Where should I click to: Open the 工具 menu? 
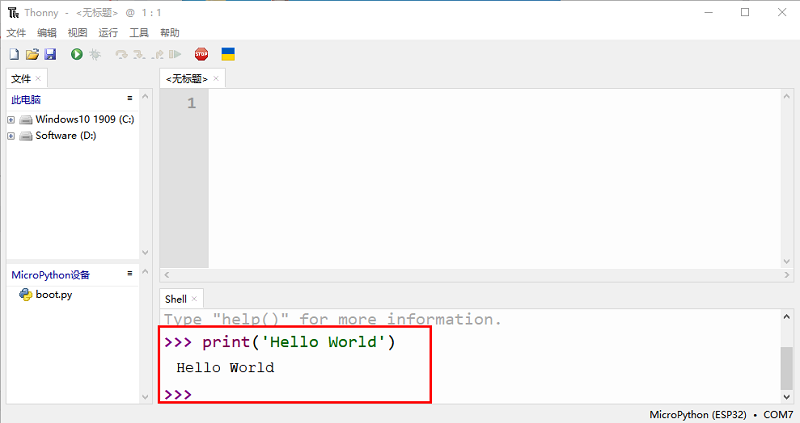coord(139,33)
